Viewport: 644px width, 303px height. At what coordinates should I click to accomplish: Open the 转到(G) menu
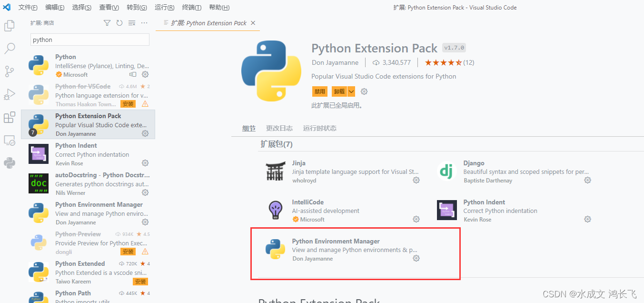click(x=137, y=8)
